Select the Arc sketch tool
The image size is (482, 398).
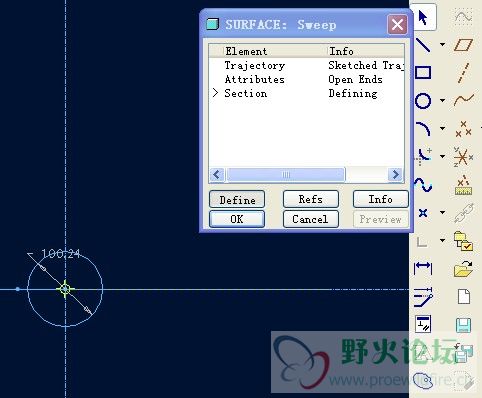coord(423,129)
